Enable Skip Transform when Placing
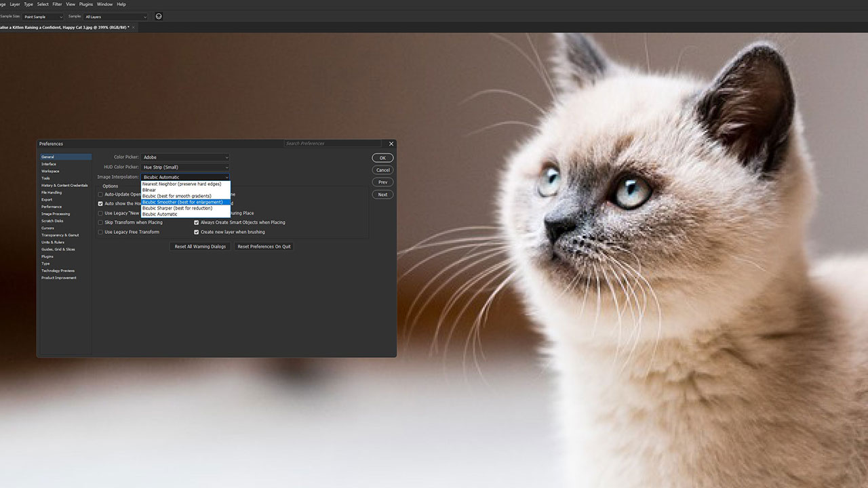Image resolution: width=868 pixels, height=488 pixels. coord(100,222)
